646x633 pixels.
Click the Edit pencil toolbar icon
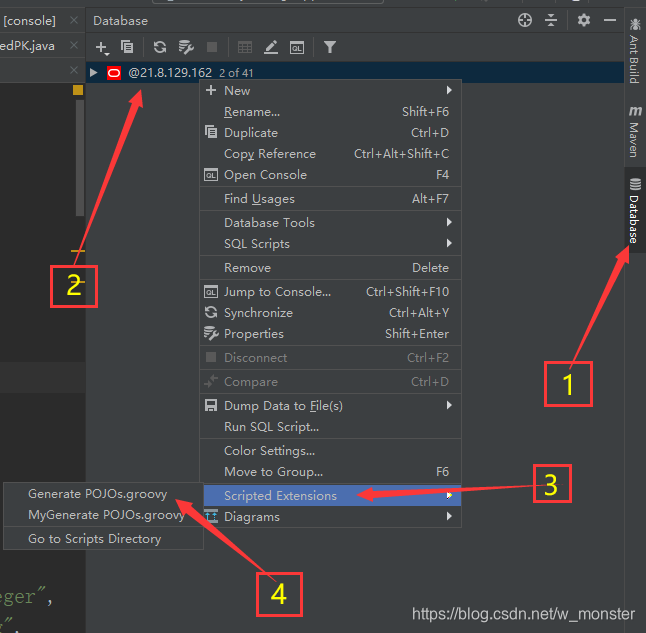(271, 47)
